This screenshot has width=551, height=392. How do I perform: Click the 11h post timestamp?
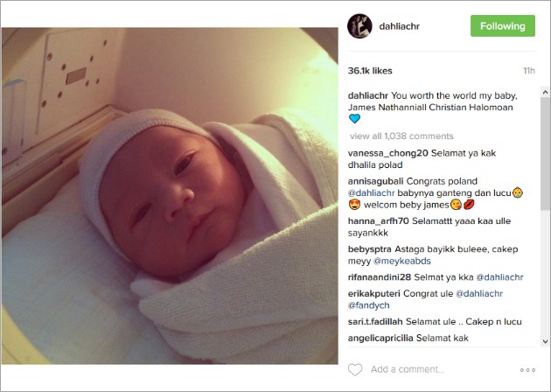529,71
